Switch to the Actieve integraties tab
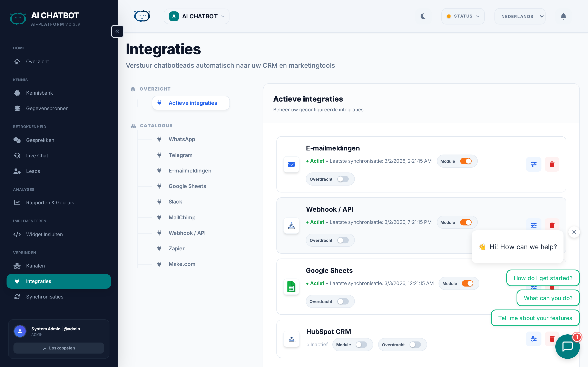588x367 pixels. [x=193, y=103]
